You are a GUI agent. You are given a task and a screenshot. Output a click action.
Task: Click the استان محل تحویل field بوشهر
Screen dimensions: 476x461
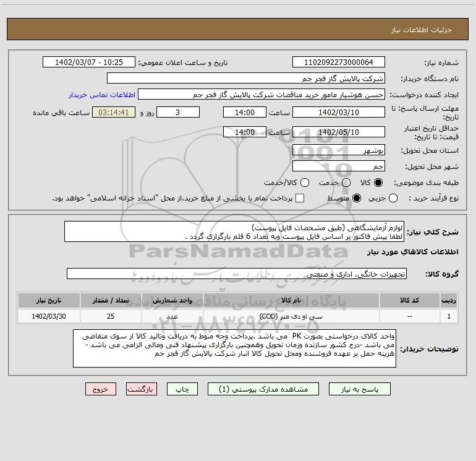coord(339,150)
